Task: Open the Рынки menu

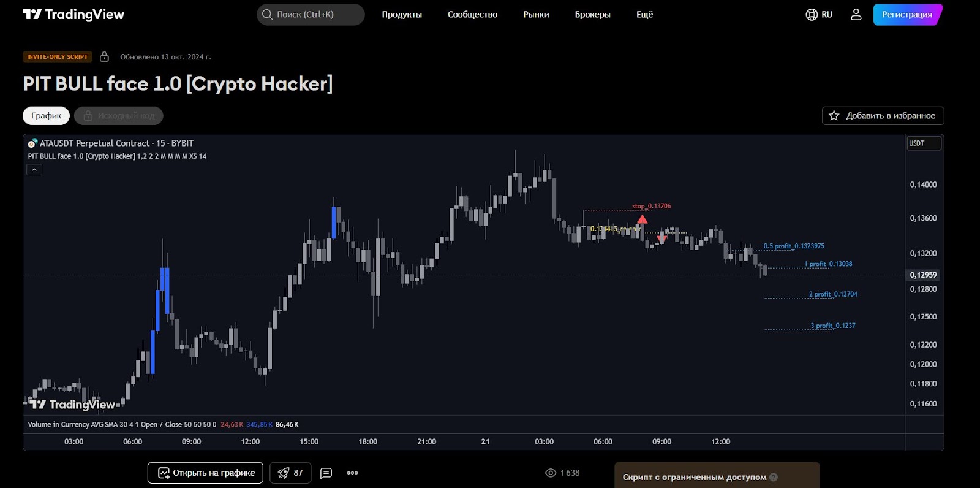Action: 536,15
